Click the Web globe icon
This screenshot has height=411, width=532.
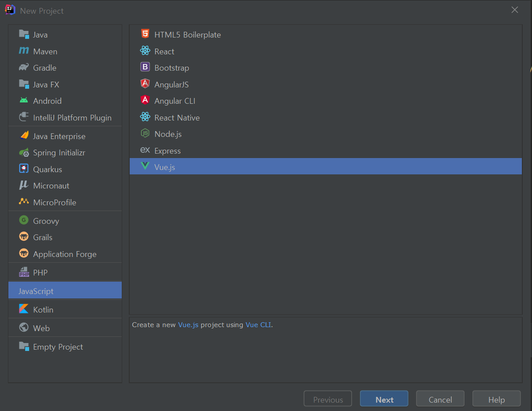click(24, 328)
